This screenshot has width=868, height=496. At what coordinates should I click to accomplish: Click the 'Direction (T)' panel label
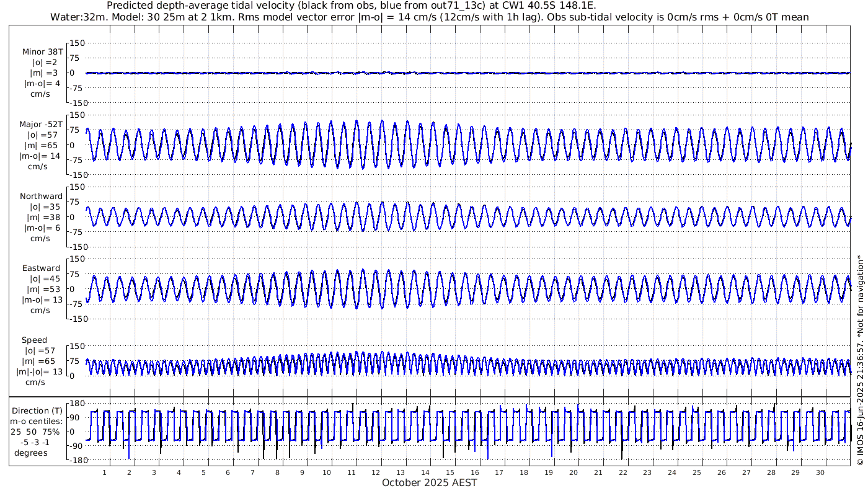[x=37, y=410]
